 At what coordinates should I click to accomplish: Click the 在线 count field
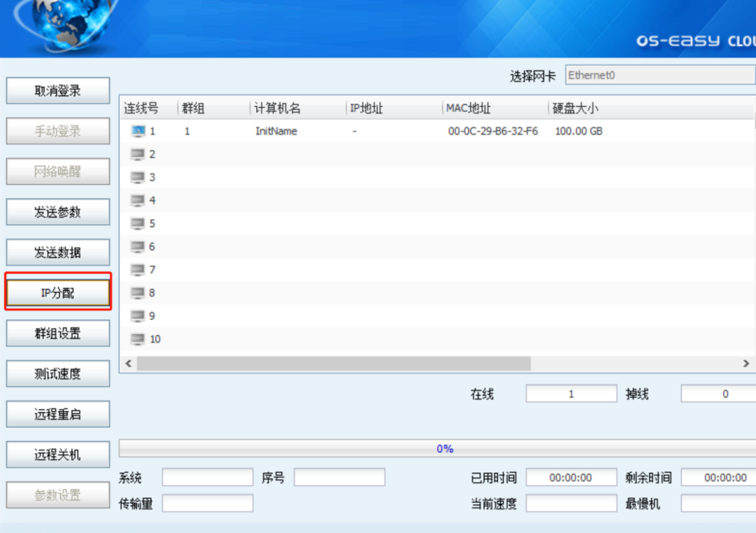click(x=571, y=394)
